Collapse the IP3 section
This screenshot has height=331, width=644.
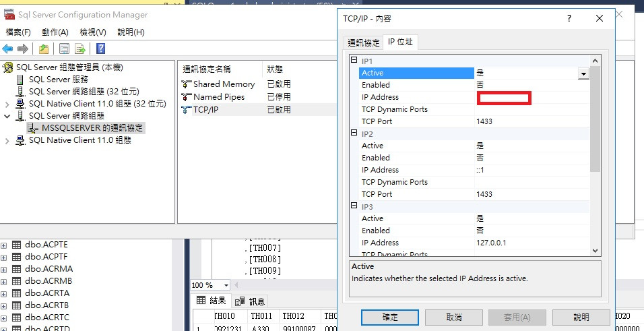click(x=354, y=206)
